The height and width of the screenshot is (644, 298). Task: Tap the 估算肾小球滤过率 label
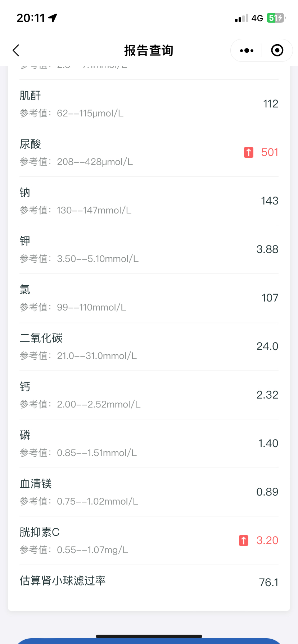coord(63,581)
